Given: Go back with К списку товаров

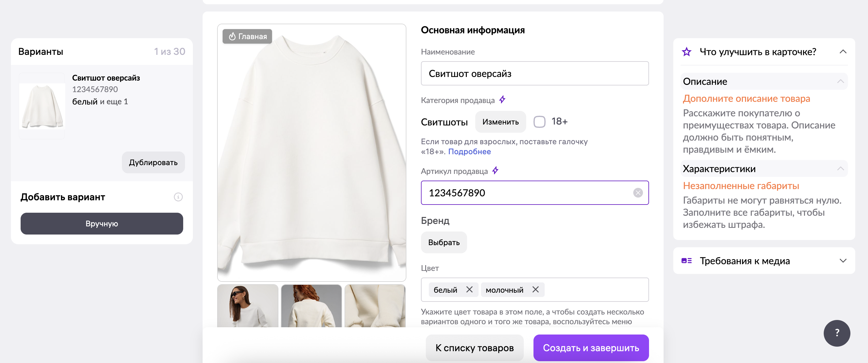Looking at the screenshot, I should click(474, 348).
